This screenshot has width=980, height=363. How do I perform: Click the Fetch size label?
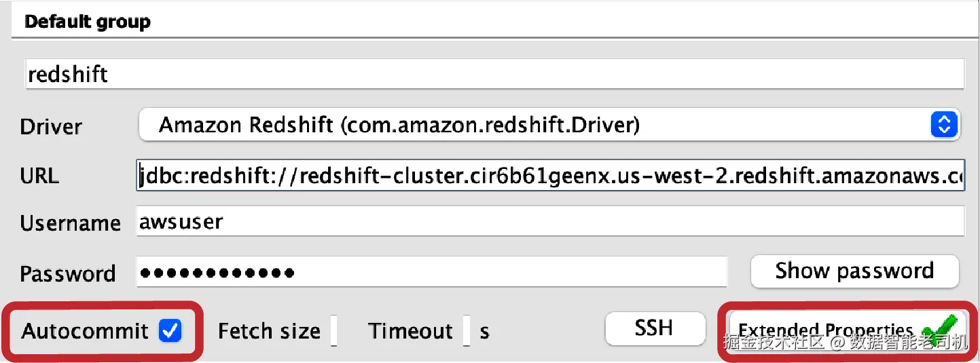(269, 331)
